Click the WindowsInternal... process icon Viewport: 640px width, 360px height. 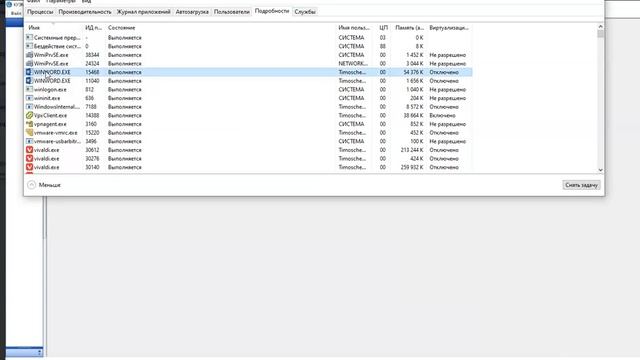[29, 107]
